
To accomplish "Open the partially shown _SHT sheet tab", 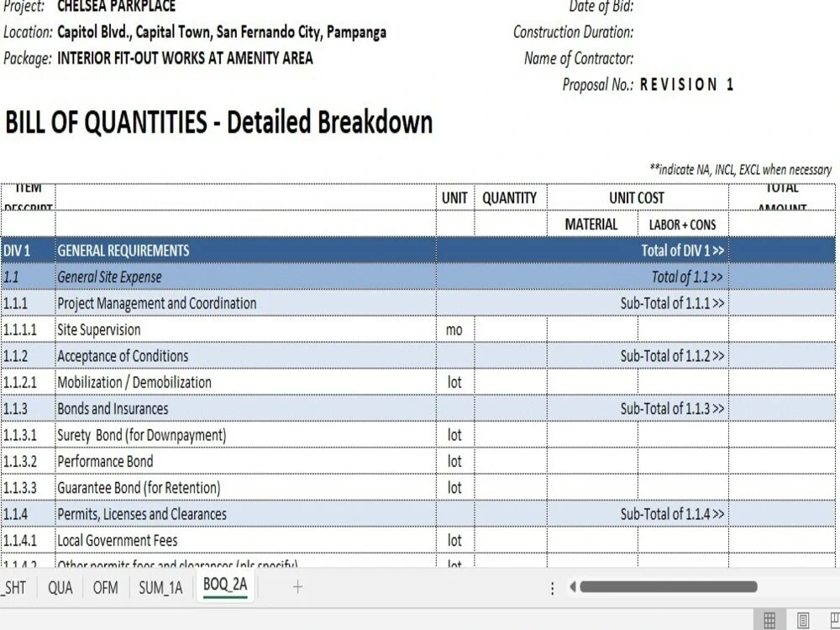I will (x=14, y=588).
